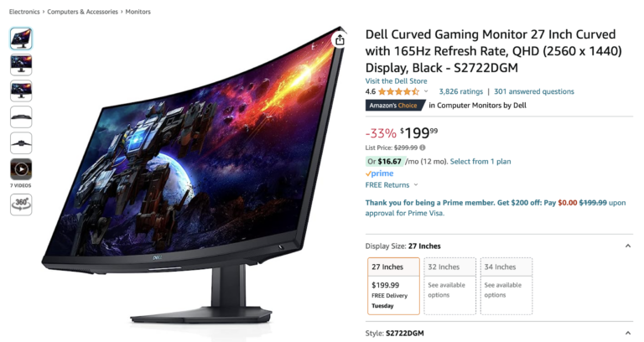Choose the 34 Inches size option
This screenshot has width=644, height=342.
tap(506, 286)
